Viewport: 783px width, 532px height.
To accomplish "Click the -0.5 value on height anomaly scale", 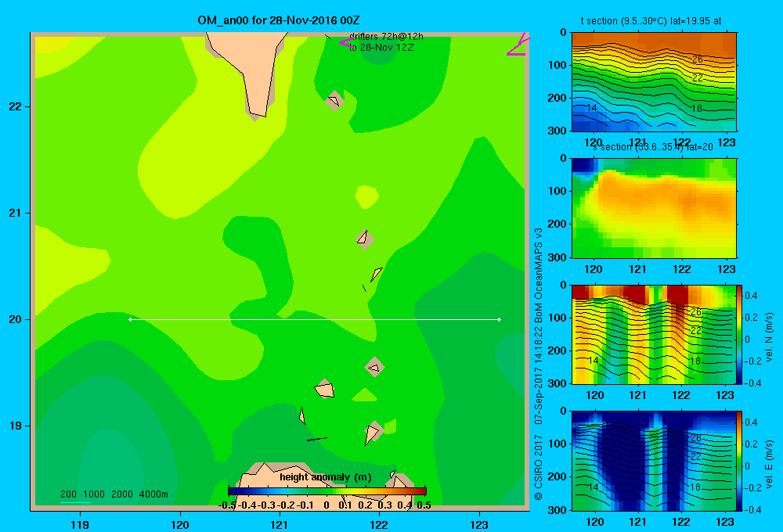I will click(x=228, y=505).
